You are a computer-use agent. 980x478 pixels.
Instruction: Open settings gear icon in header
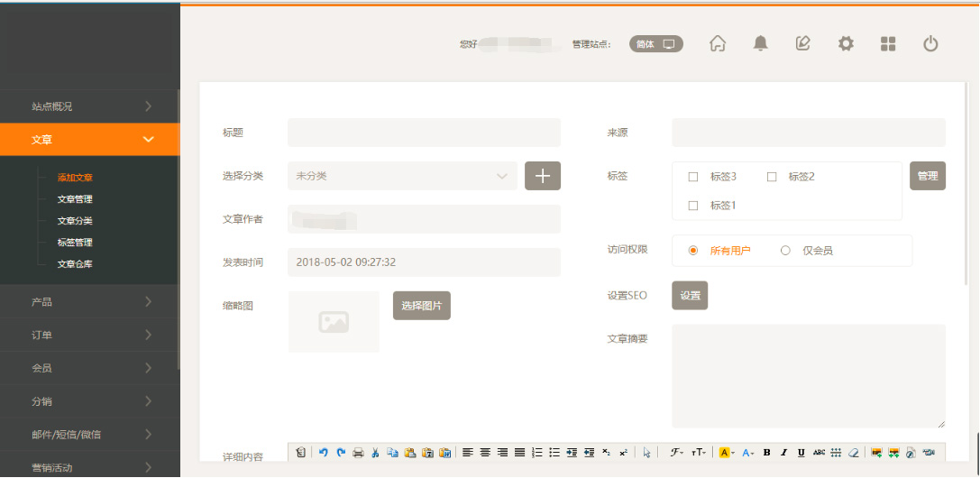coord(845,43)
